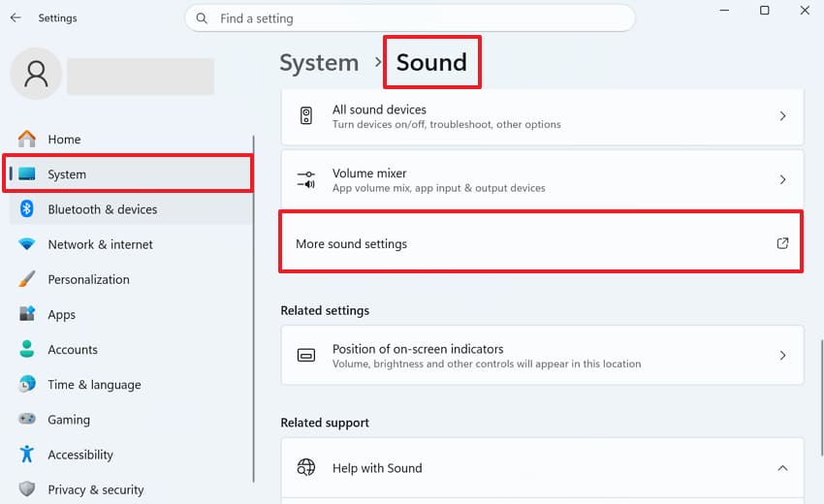
Task: Click the speaker icon for All sound devices
Action: click(305, 115)
